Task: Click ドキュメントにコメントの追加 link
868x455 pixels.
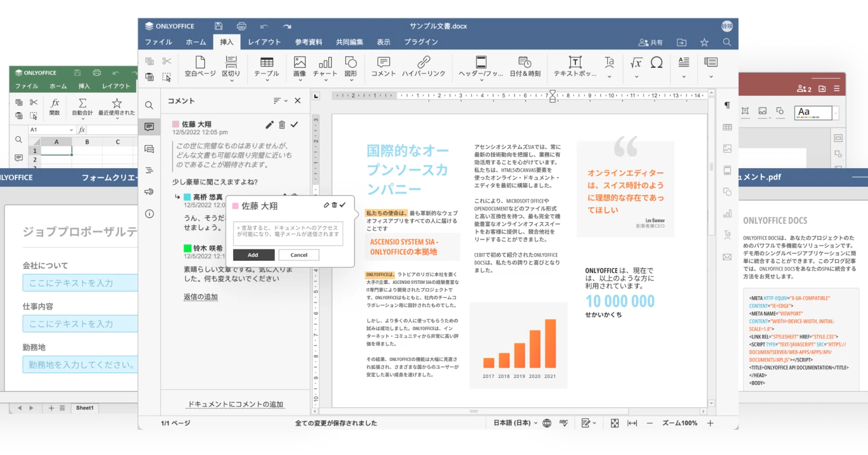Action: pos(236,405)
